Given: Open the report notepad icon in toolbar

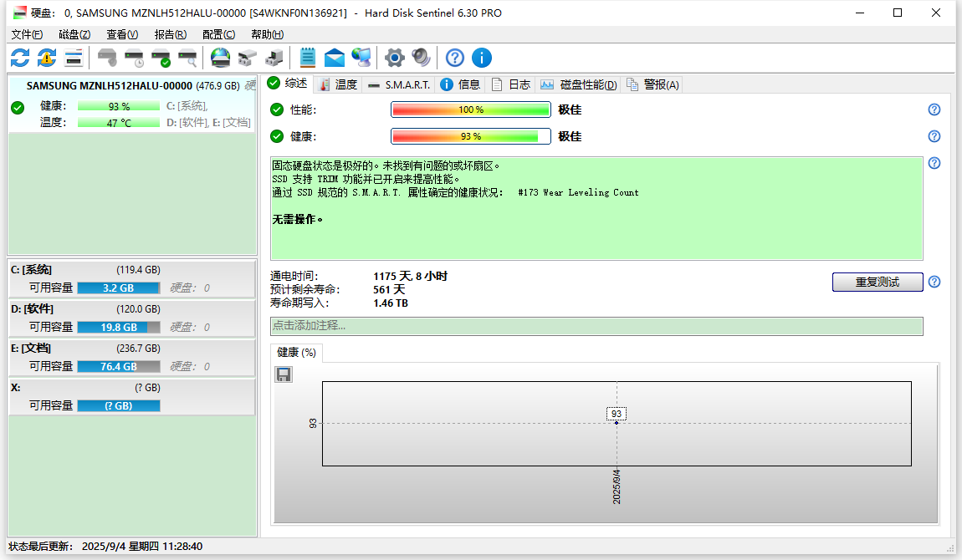Looking at the screenshot, I should click(x=307, y=58).
